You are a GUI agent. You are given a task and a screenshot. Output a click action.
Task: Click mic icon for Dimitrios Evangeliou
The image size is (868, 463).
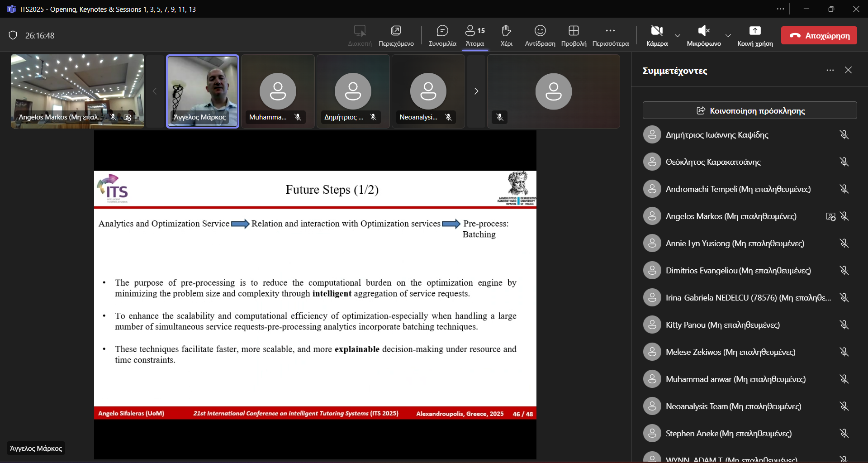click(x=844, y=270)
